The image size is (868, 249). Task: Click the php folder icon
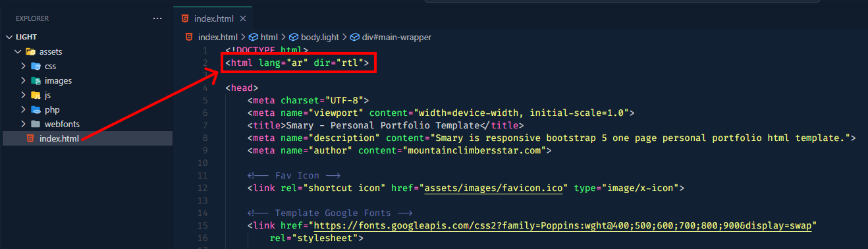pos(36,109)
